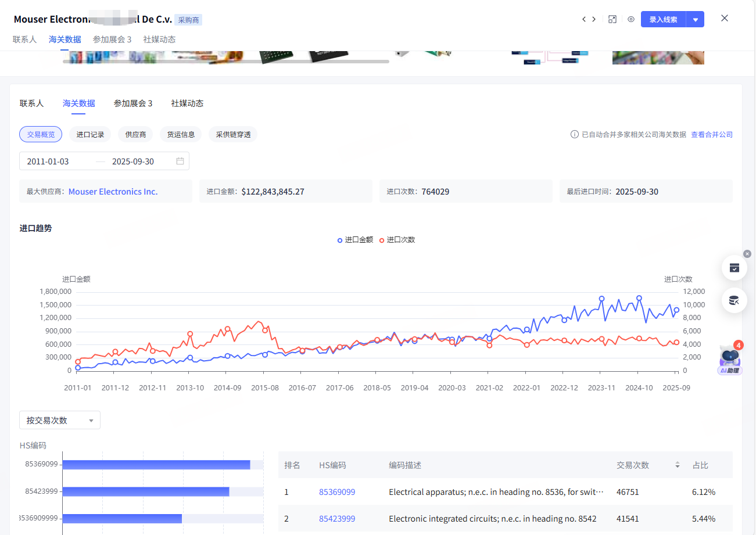Open the 采供链穿透 tab
Image resolution: width=756 pixels, height=535 pixels.
coord(232,135)
